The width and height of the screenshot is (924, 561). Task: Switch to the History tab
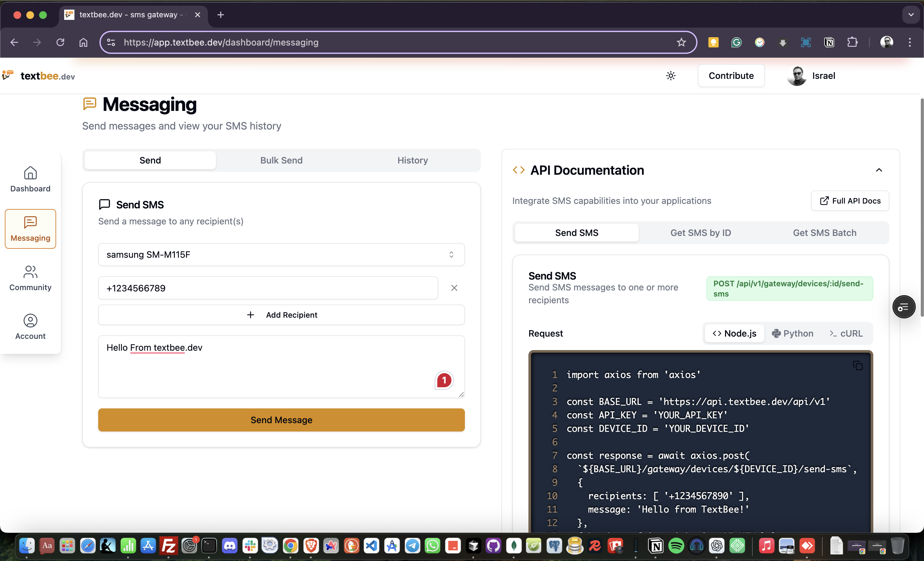coord(413,160)
